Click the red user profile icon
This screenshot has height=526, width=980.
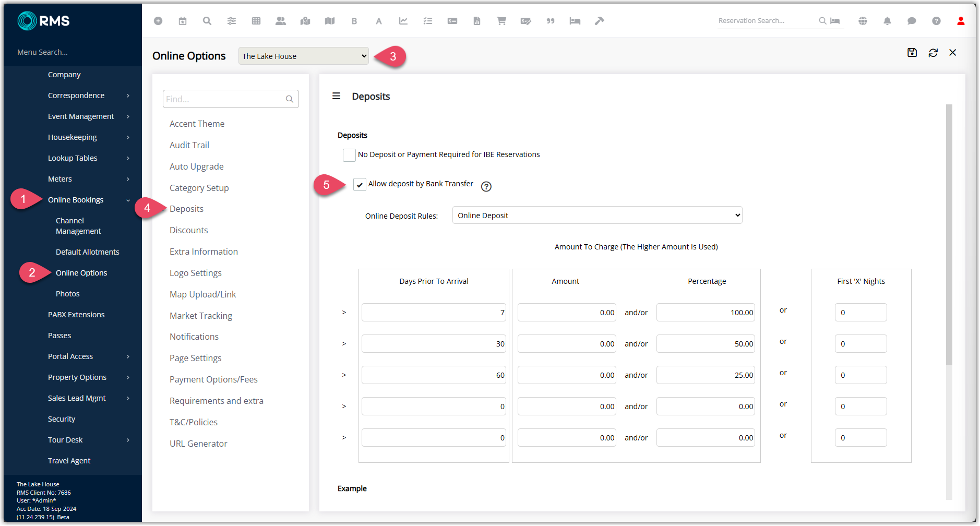[x=961, y=21]
